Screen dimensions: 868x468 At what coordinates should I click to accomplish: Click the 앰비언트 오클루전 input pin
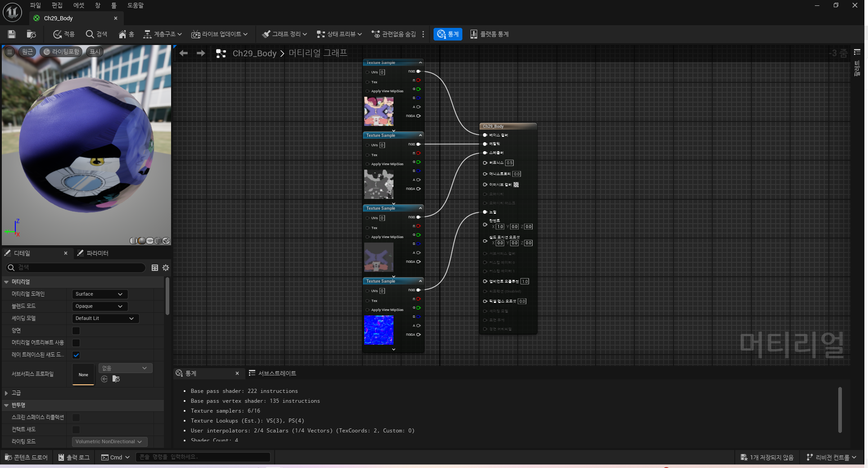click(x=485, y=281)
